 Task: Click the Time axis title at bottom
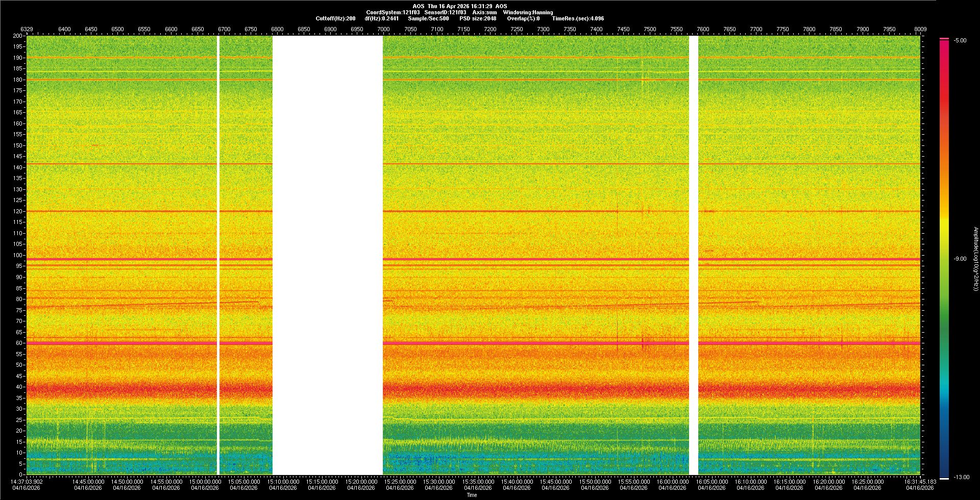tap(472, 495)
